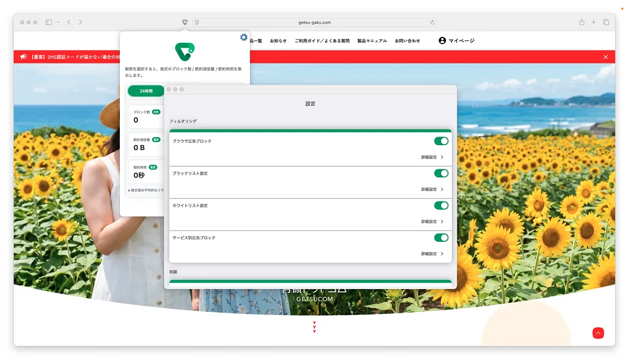Open 詳細設定 for サービス別広告ブロック

coord(433,254)
